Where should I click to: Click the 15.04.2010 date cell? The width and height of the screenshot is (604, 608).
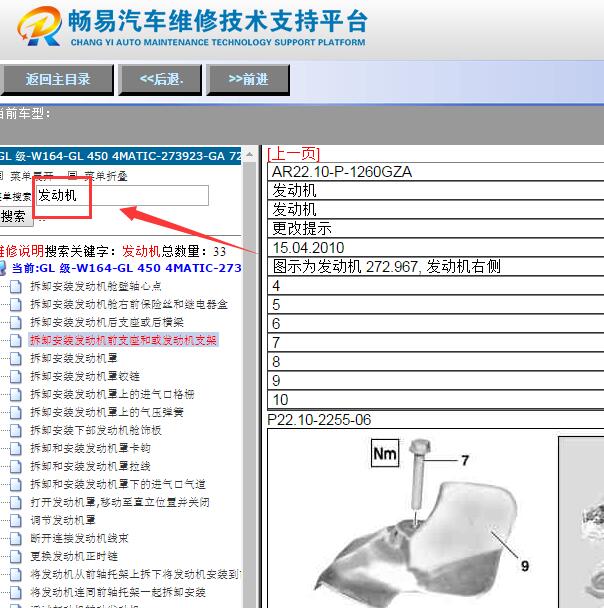click(435, 247)
